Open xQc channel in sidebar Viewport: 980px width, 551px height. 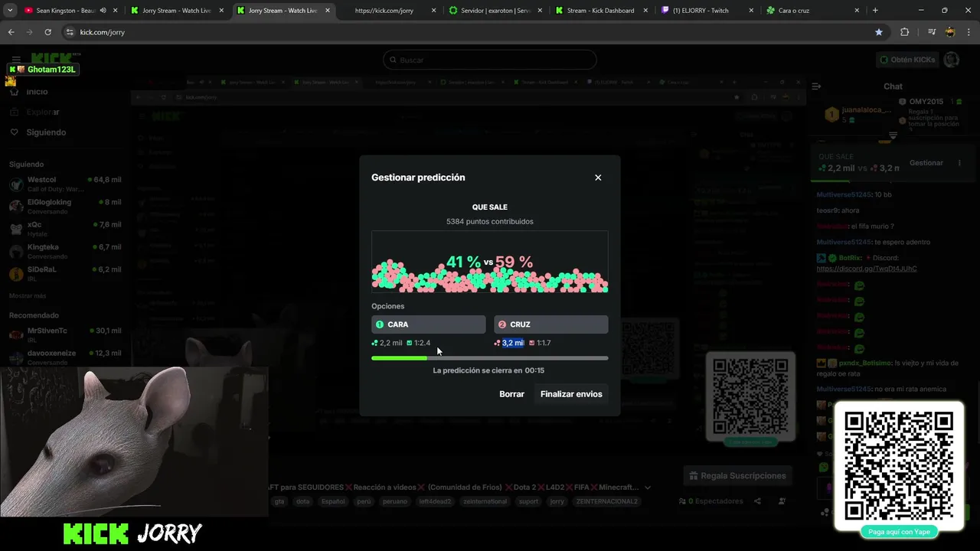click(x=65, y=229)
